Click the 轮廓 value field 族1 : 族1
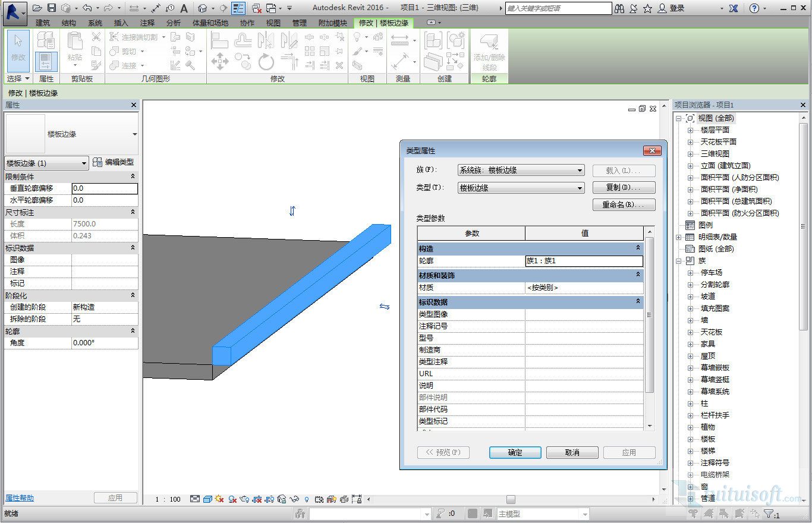The width and height of the screenshot is (812, 523). pyautogui.click(x=584, y=261)
